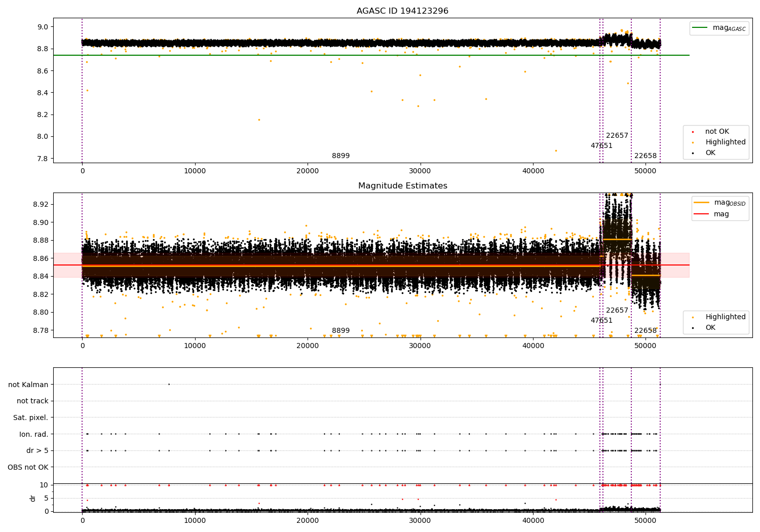
Task: Click the 9.0 y-axis tick in top plot
Action: coord(43,27)
